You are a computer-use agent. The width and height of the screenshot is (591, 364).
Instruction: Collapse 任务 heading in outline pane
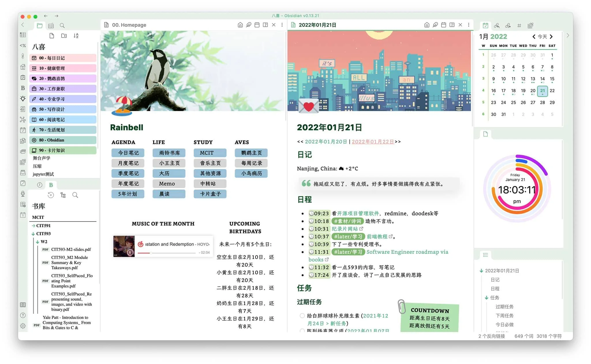pos(487,298)
